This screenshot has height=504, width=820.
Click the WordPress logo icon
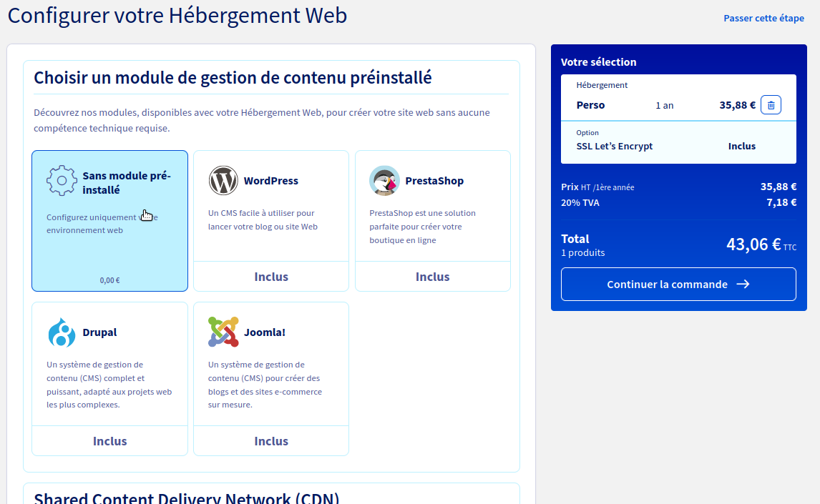coord(223,181)
